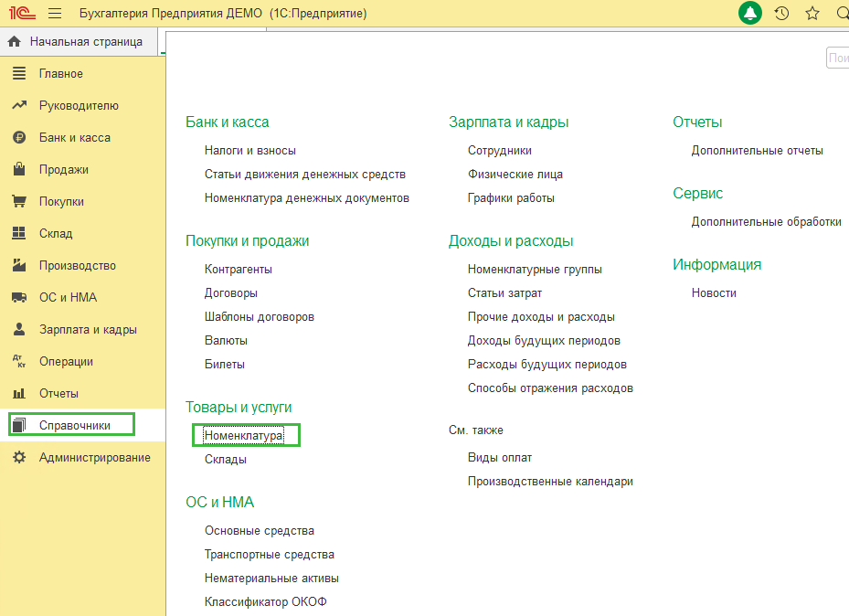Open Доходы будущих периодов
Viewport: 849px width, 616px height.
[x=544, y=341]
